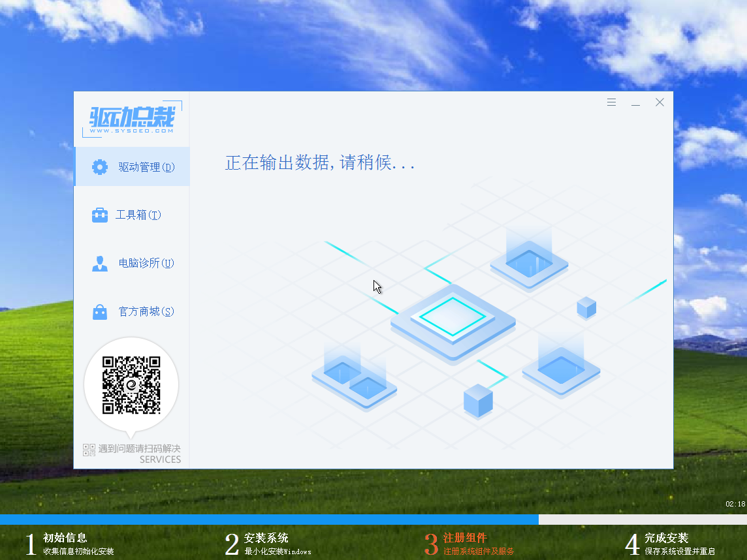Click the 最小化安装Windows subtitle

pos(278,552)
